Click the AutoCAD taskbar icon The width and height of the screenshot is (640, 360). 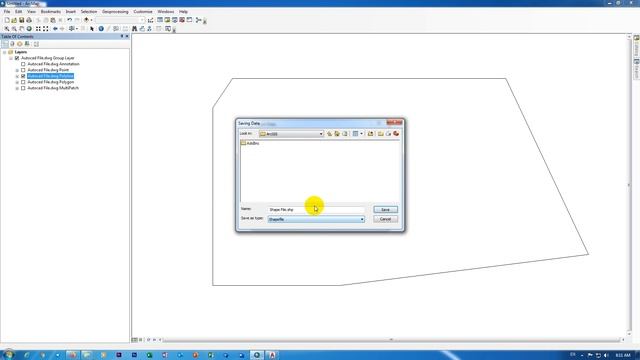(x=272, y=355)
